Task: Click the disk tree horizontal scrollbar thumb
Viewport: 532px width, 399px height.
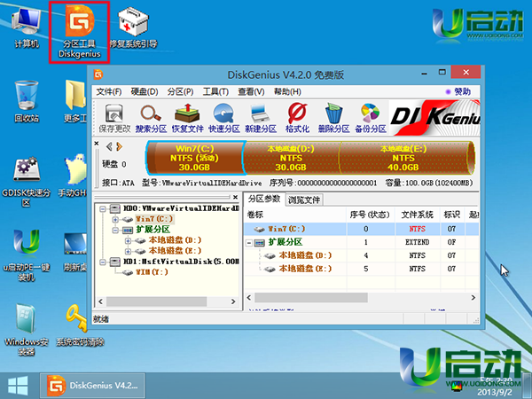Action: pyautogui.click(x=157, y=301)
